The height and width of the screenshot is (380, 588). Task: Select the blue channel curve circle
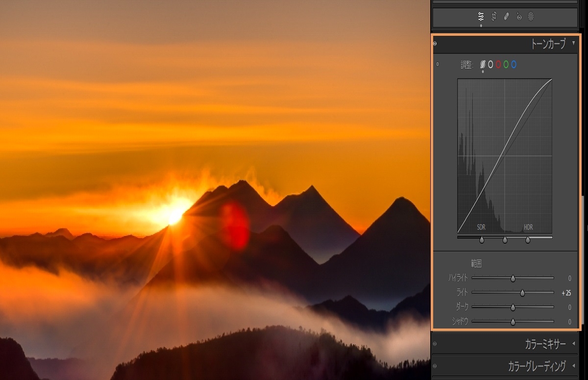click(x=514, y=65)
